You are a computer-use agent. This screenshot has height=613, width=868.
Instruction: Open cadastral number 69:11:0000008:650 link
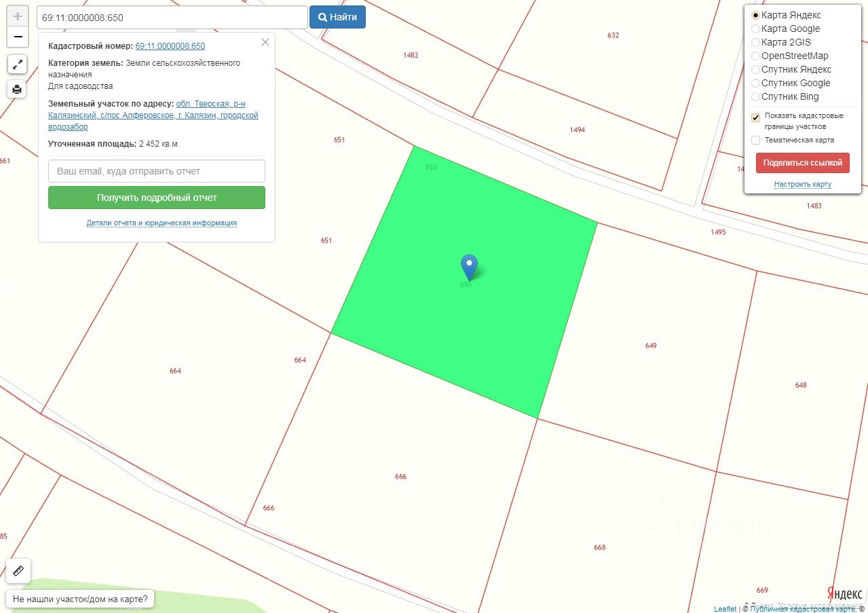point(170,46)
